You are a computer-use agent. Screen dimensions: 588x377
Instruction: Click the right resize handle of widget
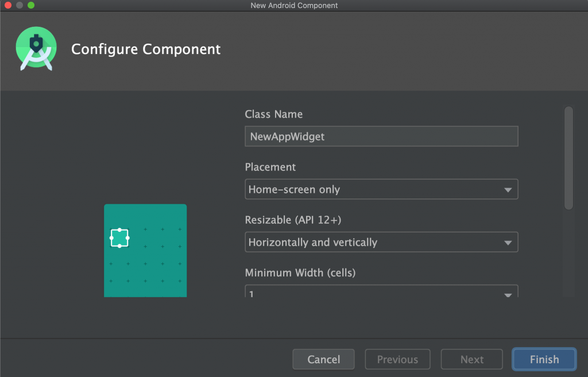click(x=127, y=238)
